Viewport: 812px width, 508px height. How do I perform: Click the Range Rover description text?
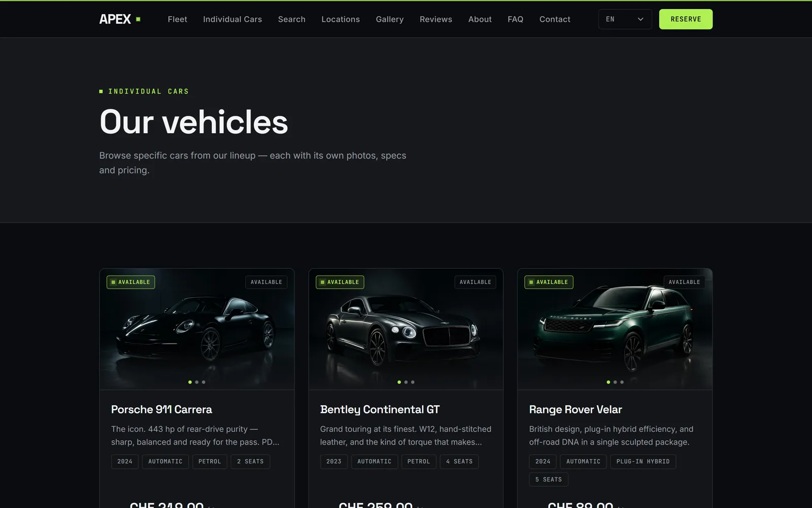click(x=611, y=435)
